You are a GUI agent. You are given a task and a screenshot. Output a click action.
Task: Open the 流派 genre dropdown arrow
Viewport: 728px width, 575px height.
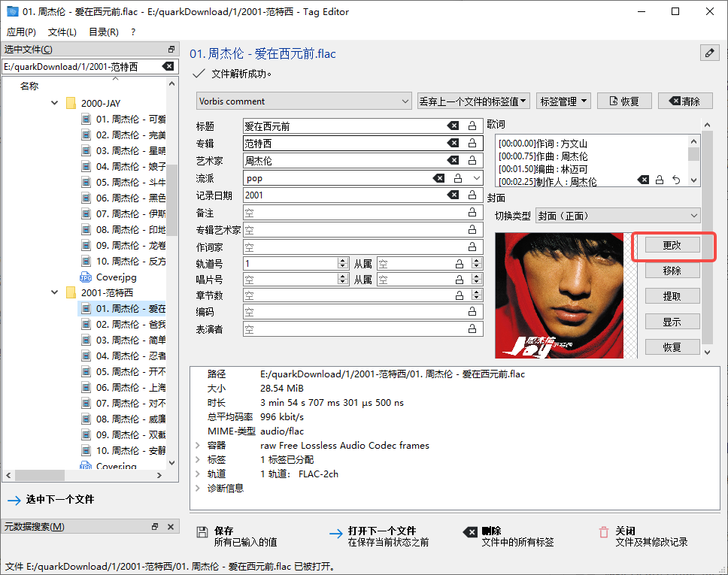[477, 178]
